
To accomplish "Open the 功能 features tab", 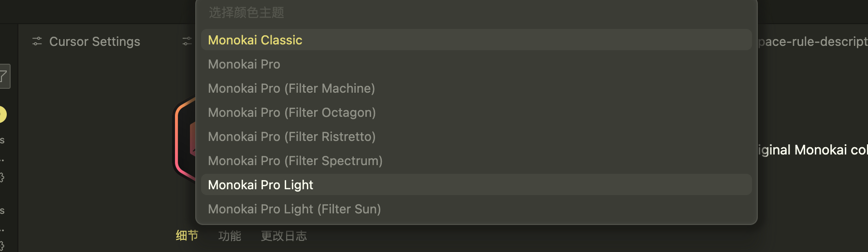I will [x=230, y=236].
